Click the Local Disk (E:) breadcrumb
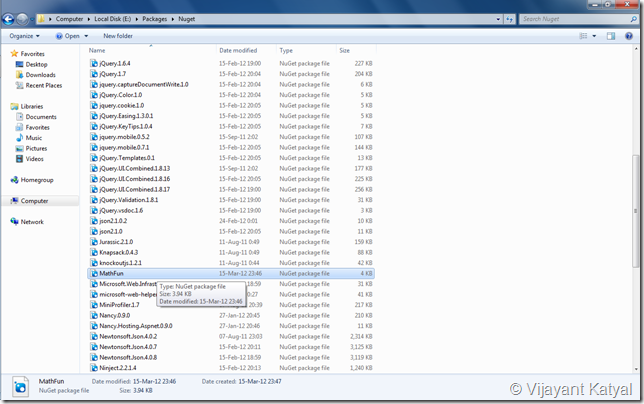The height and width of the screenshot is (404, 644). click(113, 19)
